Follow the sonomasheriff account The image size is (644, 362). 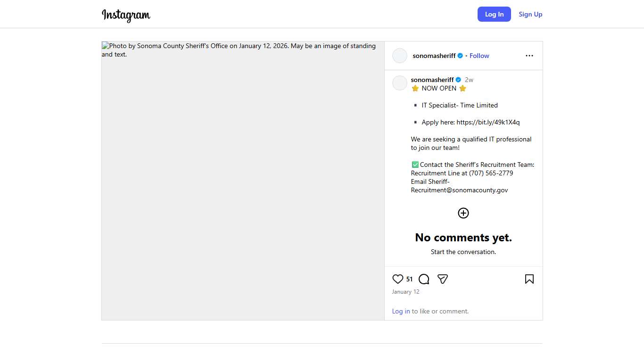[x=479, y=56]
